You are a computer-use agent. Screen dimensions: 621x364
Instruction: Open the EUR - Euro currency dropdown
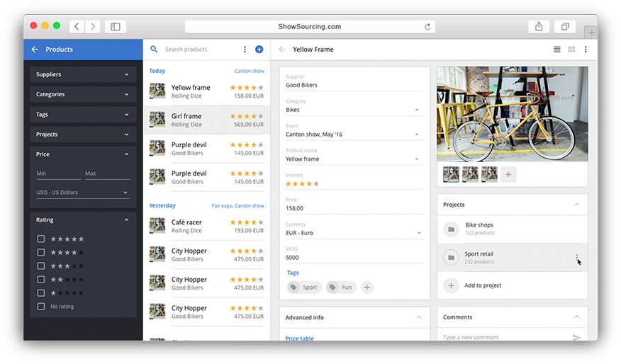click(x=354, y=233)
